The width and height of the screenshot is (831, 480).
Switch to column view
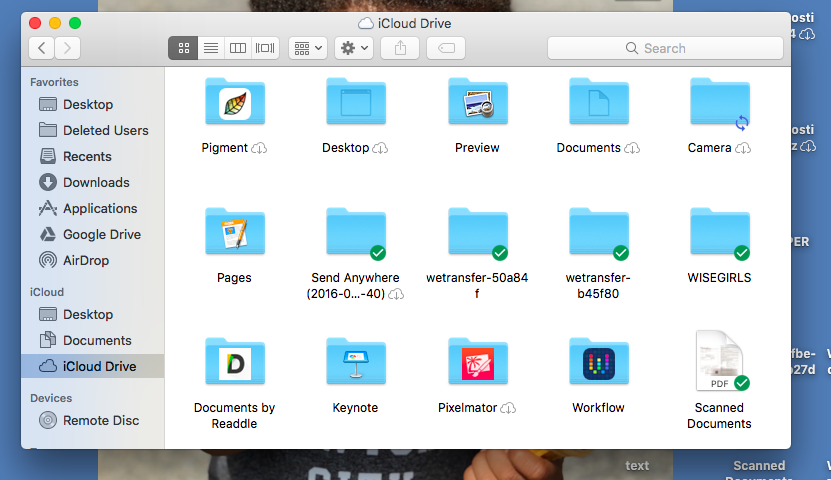tap(238, 48)
